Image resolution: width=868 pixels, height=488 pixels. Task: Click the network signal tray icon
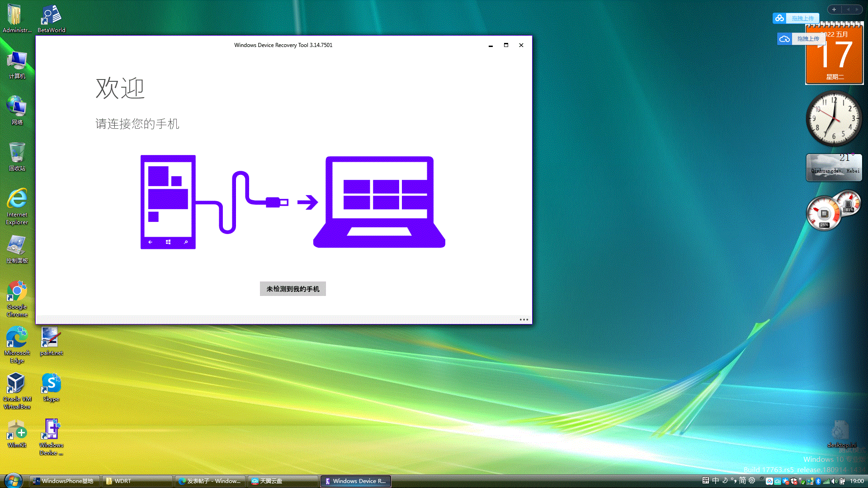tap(827, 482)
